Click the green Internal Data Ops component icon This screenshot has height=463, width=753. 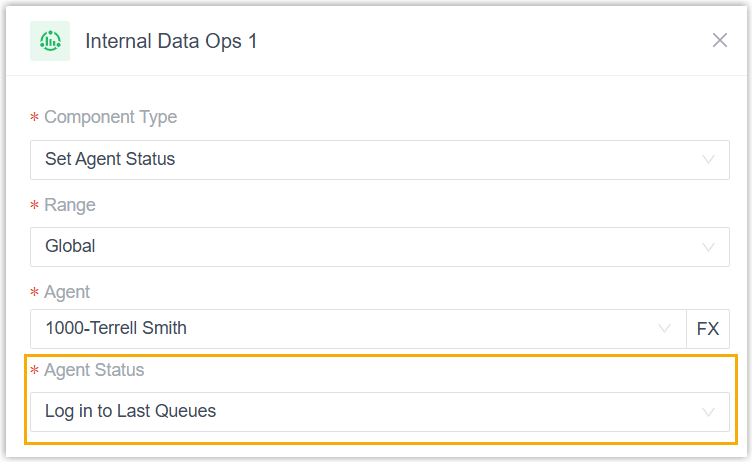(x=49, y=41)
